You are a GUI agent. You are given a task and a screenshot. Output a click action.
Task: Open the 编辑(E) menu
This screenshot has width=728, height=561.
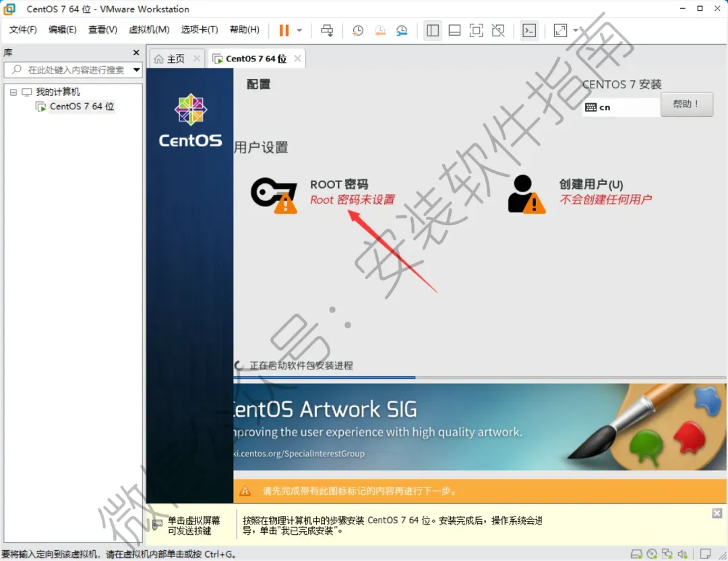63,30
